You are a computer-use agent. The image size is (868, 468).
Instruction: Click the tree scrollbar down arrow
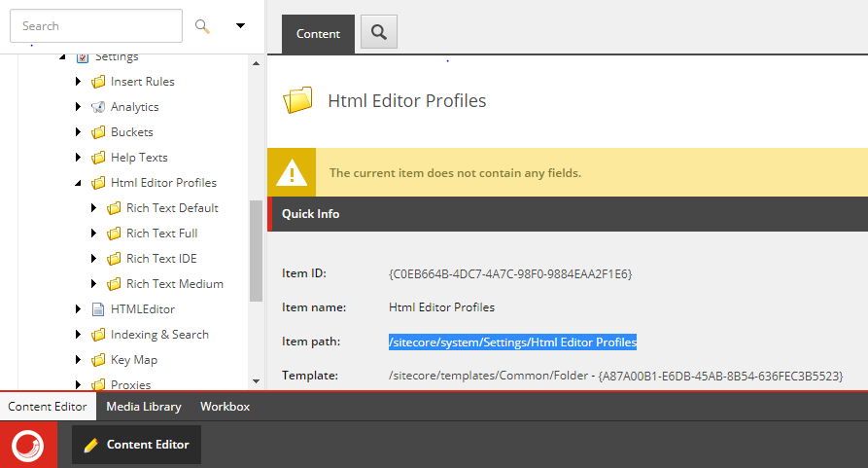click(256, 381)
